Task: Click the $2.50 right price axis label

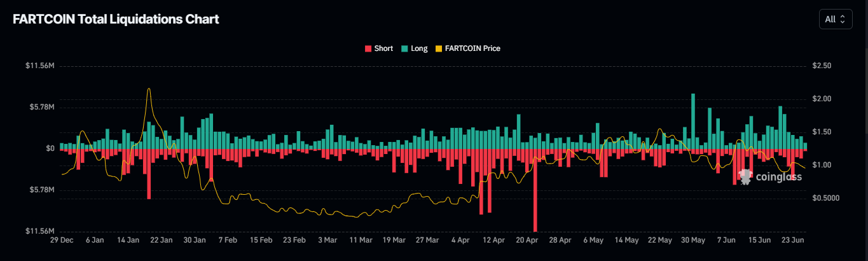Action: pos(822,66)
